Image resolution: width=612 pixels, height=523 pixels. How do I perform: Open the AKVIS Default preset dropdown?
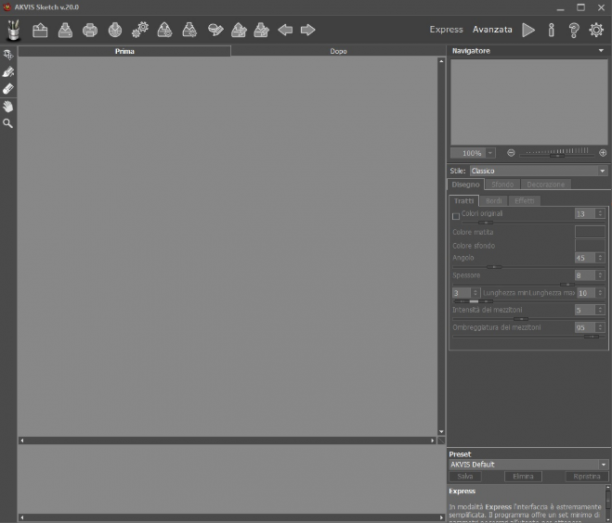pos(528,464)
